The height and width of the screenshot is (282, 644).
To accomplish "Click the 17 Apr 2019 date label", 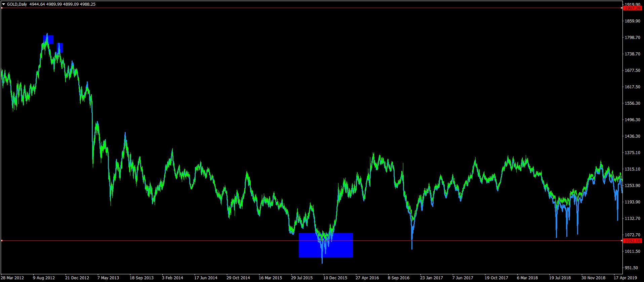I will [x=625, y=278].
